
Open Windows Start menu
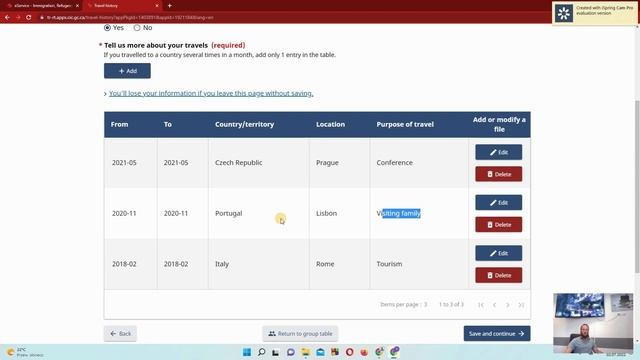[x=247, y=352]
